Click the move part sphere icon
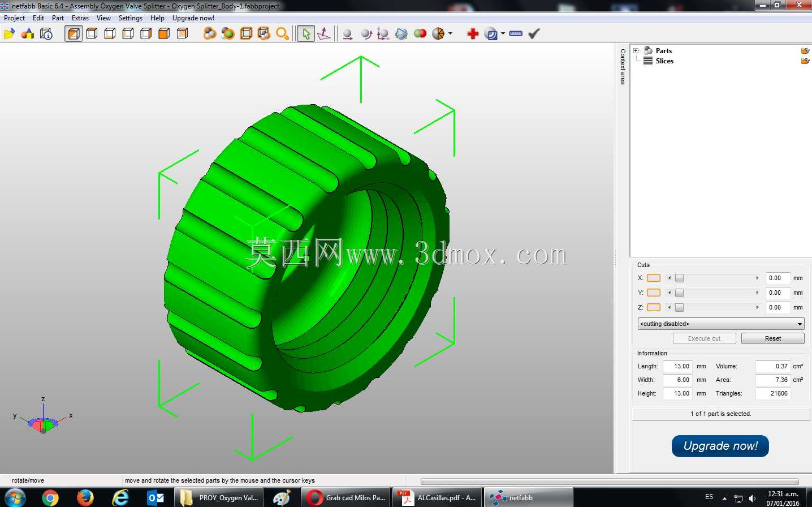Image resolution: width=812 pixels, height=507 pixels. click(348, 34)
